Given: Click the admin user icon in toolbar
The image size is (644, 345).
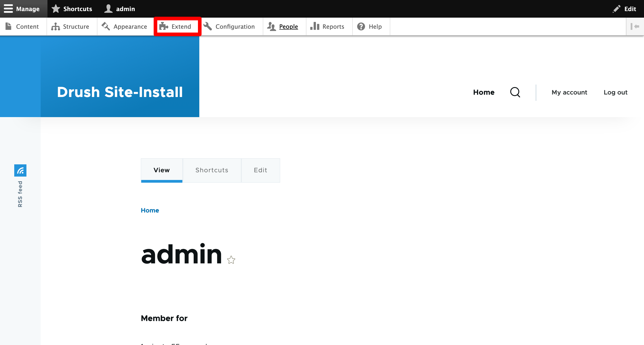Looking at the screenshot, I should tap(108, 9).
